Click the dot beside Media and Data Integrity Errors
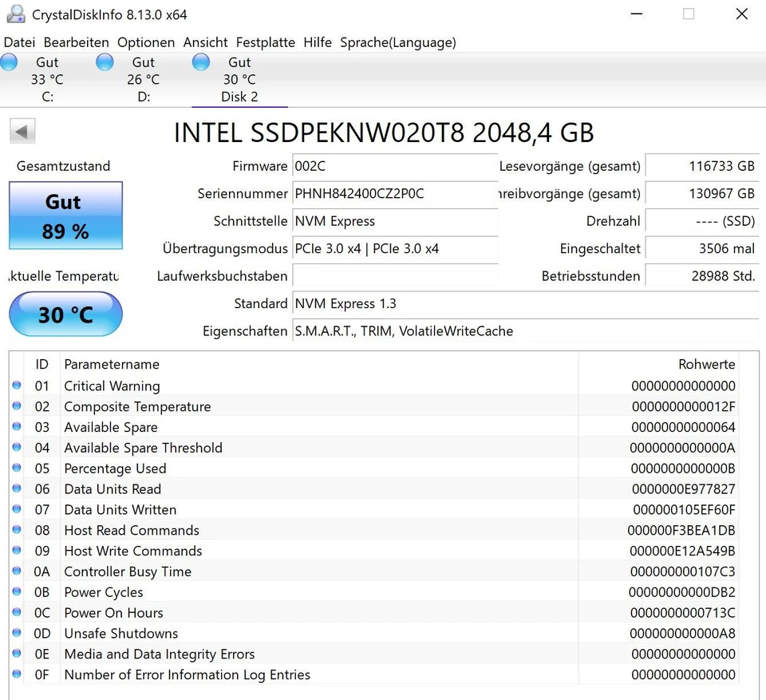 [17, 654]
